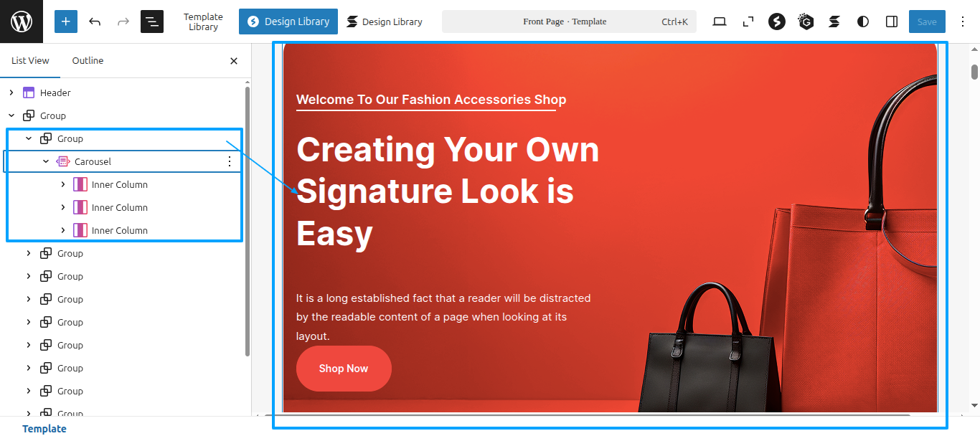Undo the last change

(95, 22)
